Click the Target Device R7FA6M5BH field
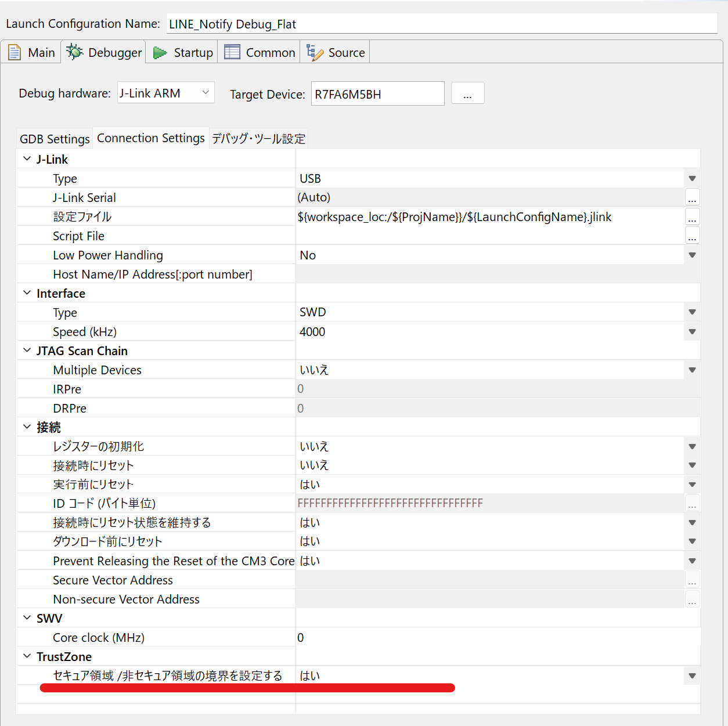This screenshot has height=726, width=728. [x=378, y=94]
